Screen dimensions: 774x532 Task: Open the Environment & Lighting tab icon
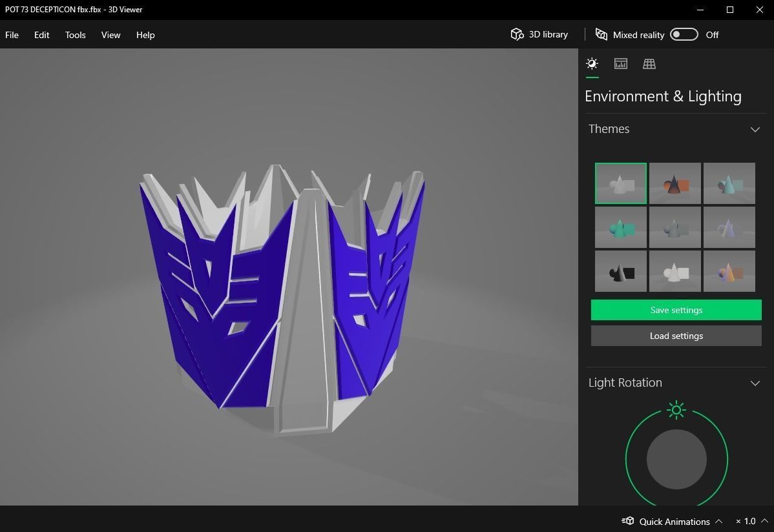[x=592, y=64]
